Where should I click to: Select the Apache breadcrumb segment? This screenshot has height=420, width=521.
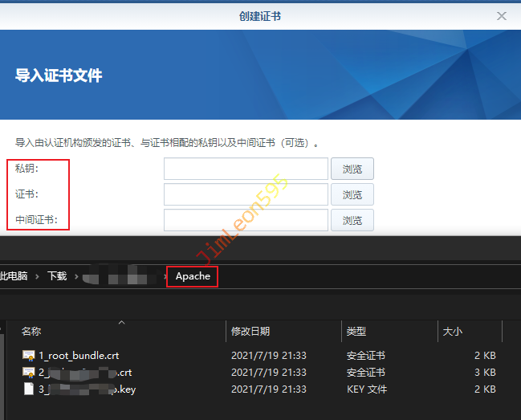coord(193,275)
